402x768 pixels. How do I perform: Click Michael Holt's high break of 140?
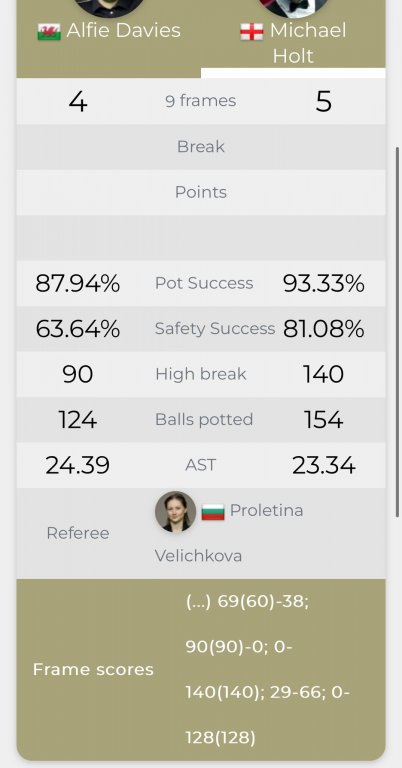tap(323, 374)
